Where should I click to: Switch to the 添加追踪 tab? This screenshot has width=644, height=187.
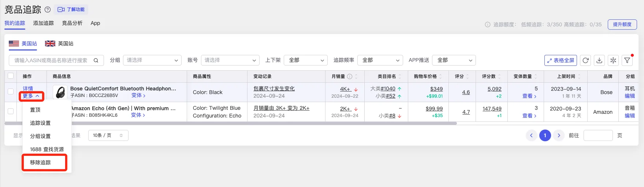click(43, 23)
